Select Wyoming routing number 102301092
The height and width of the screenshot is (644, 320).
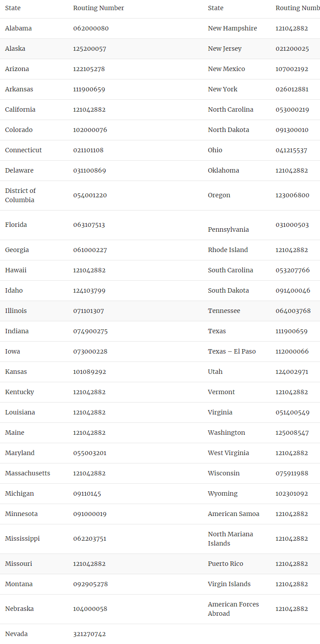[x=292, y=493]
